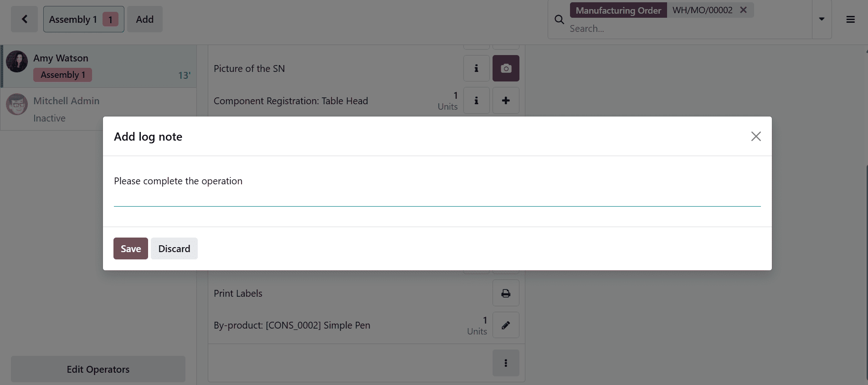Click the Edit Operators button
Screen dimensions: 868x385
tap(98, 369)
